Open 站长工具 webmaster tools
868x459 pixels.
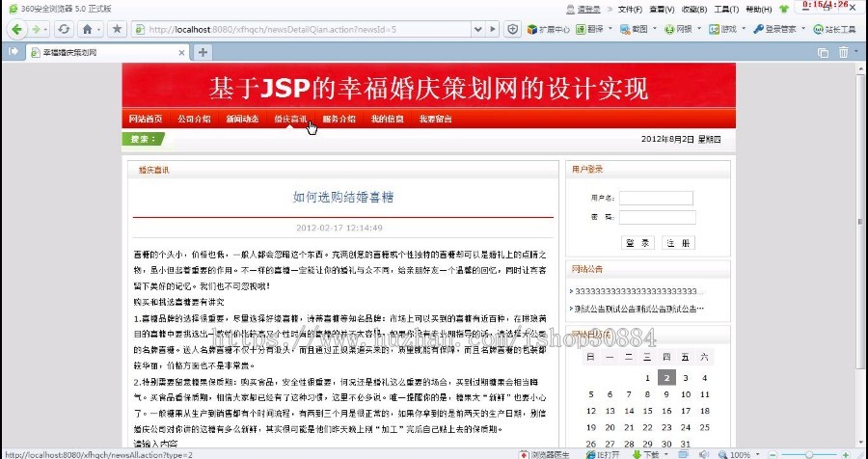(x=834, y=29)
